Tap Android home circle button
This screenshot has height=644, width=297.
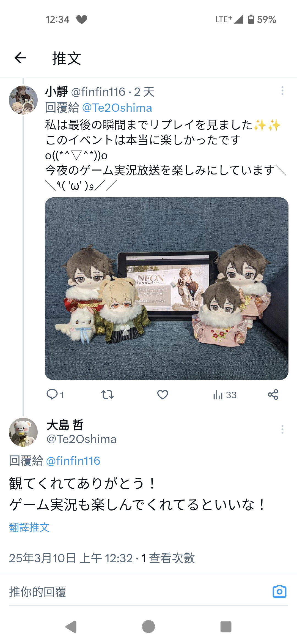pyautogui.click(x=148, y=627)
